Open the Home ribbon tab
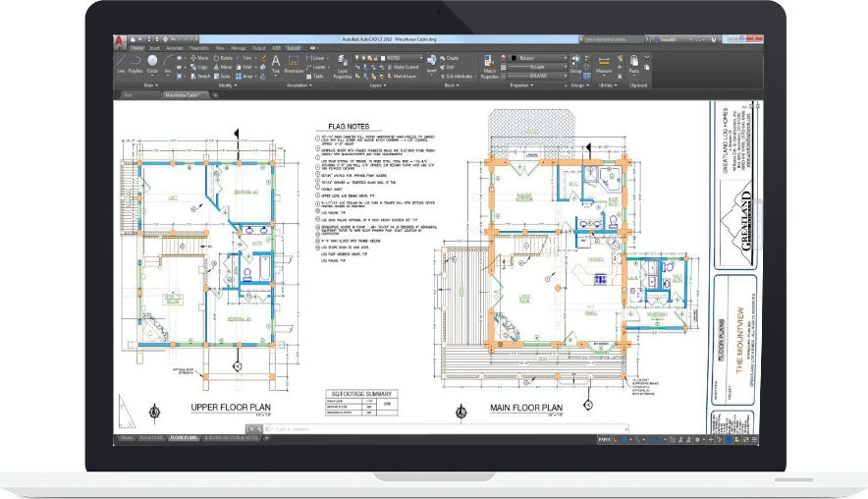 [137, 48]
